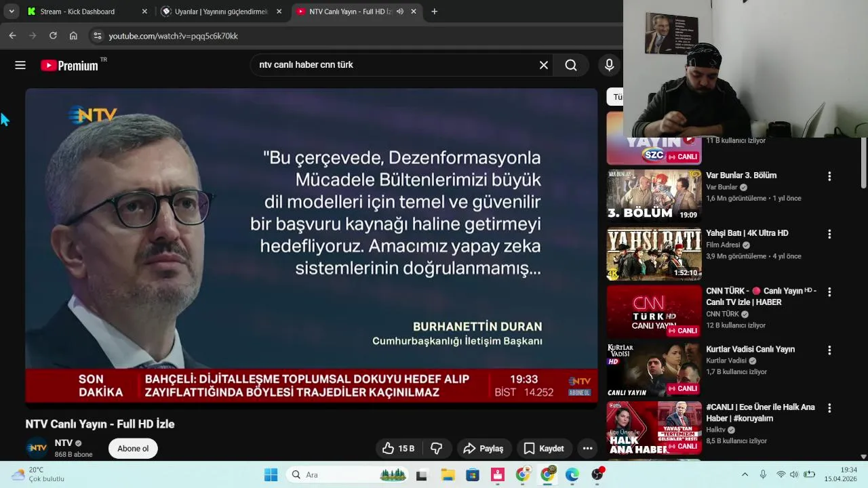868x488 pixels.
Task: Clear the YouTube search box text
Action: tap(543, 65)
